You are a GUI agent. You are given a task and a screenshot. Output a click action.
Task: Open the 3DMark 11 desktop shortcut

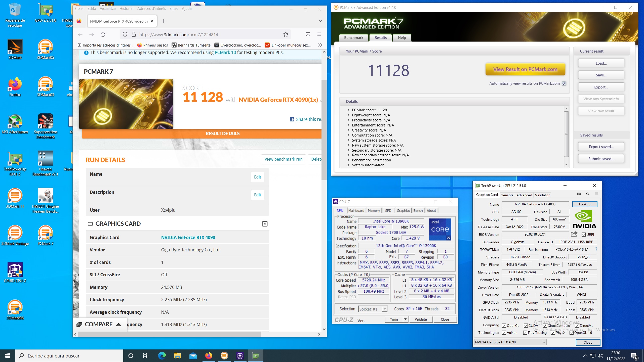pos(15,198)
